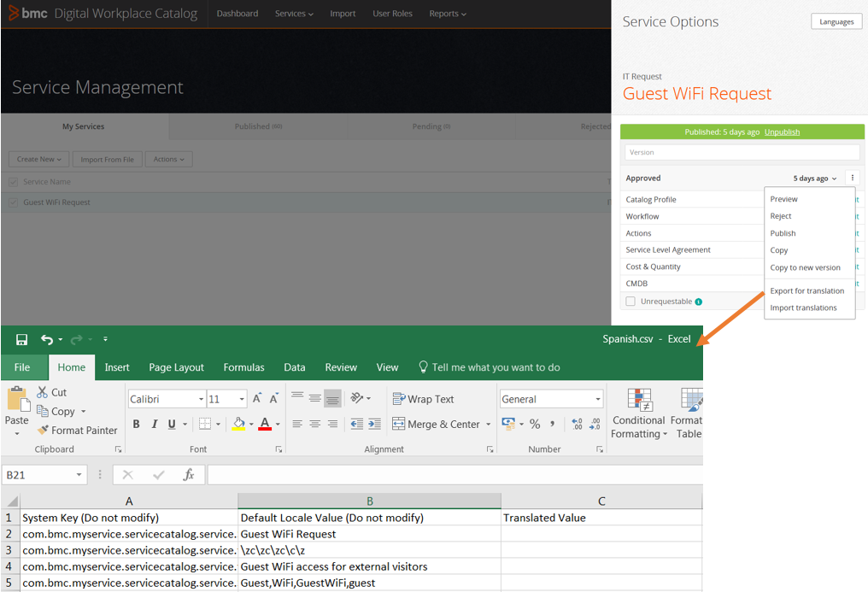Decrease indent in Alignment group

pos(357,425)
